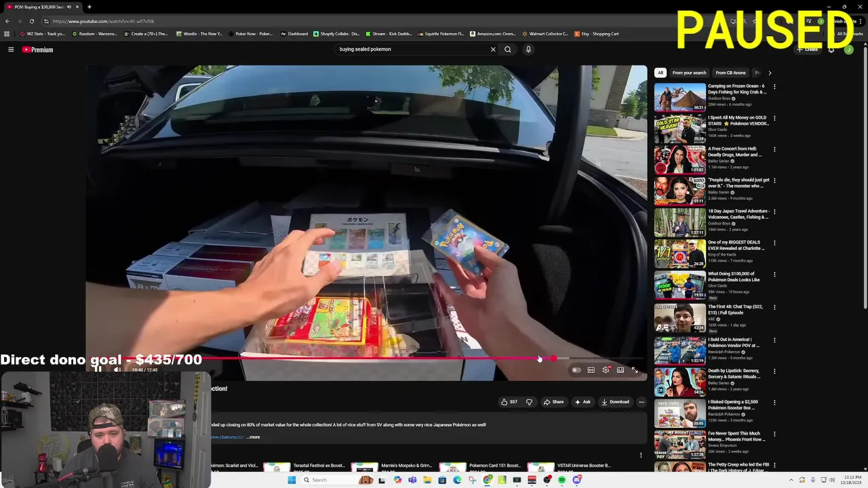Open the product shelf options three dots

(x=641, y=455)
